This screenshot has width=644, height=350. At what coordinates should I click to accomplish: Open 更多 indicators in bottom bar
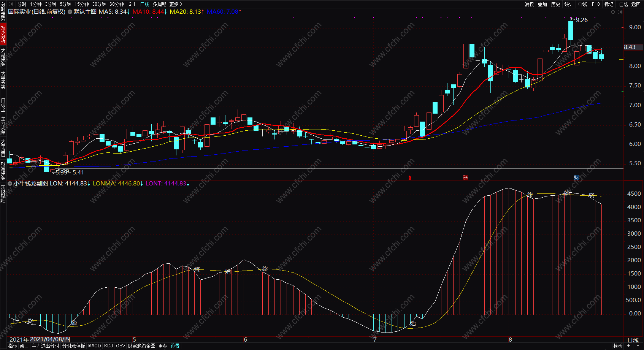point(163,346)
